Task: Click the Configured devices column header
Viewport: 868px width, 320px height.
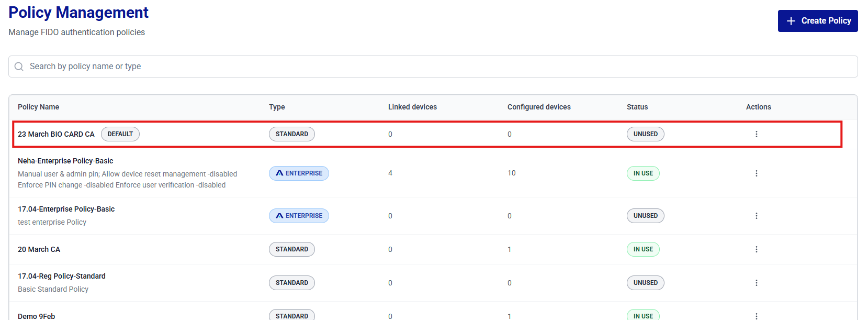Action: coord(539,107)
